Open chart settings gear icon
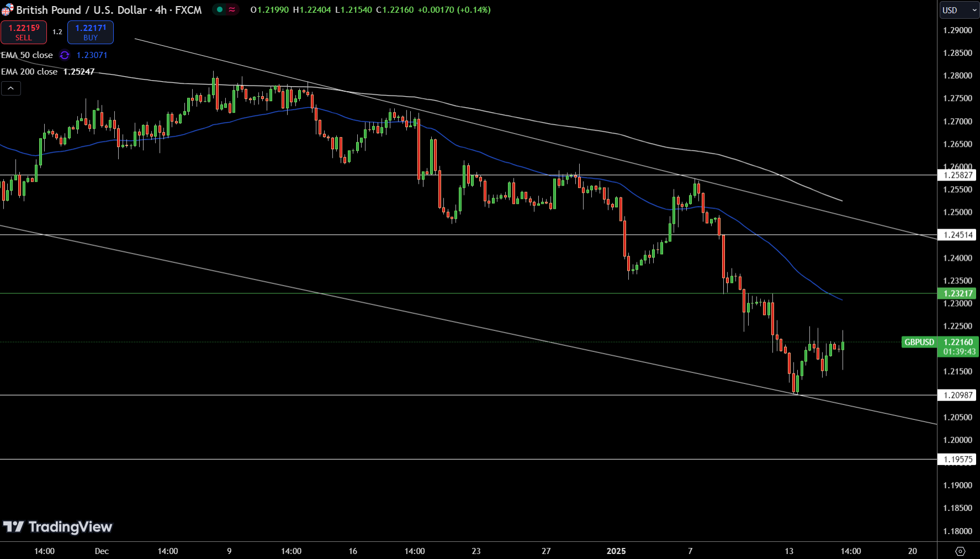This screenshot has height=559, width=980. 960,551
